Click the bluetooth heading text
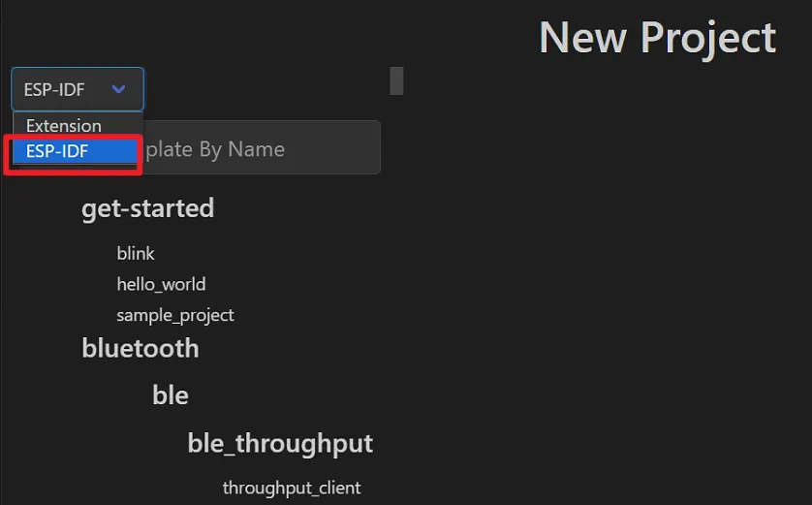 coord(140,349)
